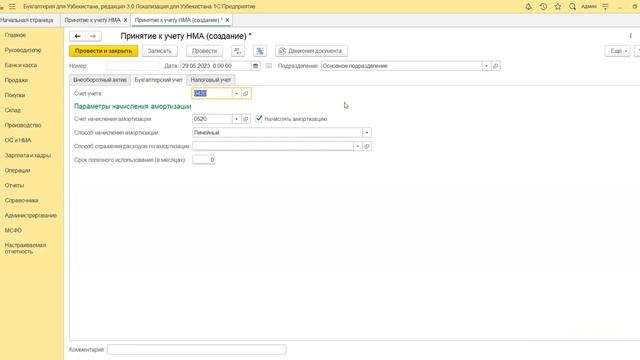
Task: Click the icon after the date field
Action: pyautogui.click(x=269, y=66)
